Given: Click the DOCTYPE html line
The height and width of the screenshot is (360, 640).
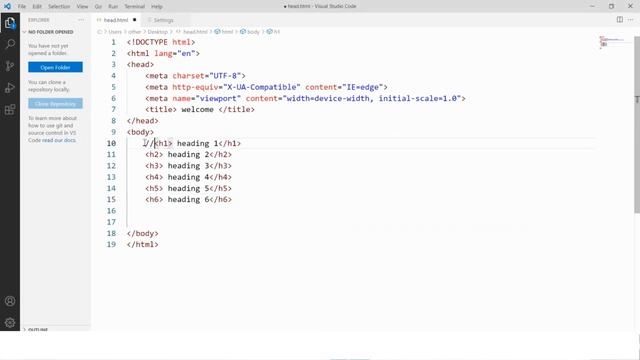Looking at the screenshot, I should click(161, 42).
